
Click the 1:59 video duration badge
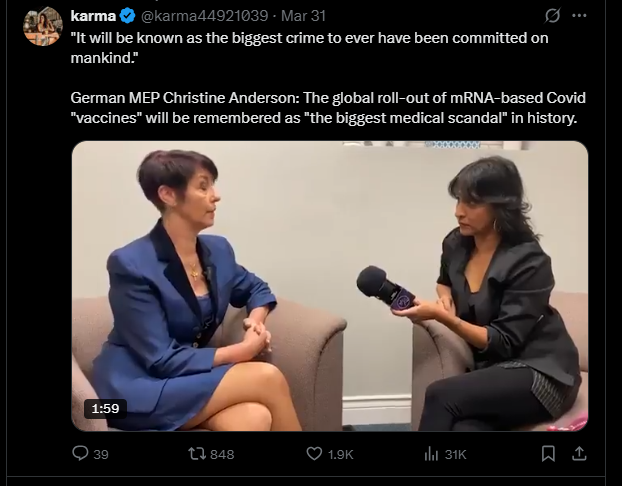pyautogui.click(x=106, y=408)
